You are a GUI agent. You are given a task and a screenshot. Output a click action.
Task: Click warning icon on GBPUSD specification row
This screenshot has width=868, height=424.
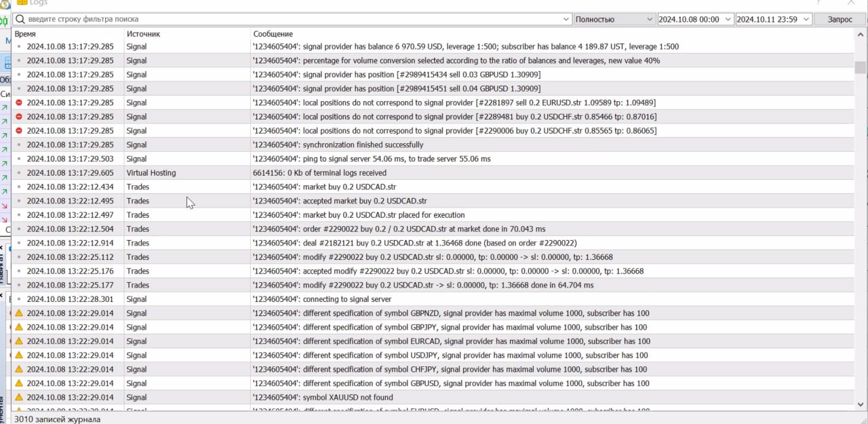click(19, 383)
